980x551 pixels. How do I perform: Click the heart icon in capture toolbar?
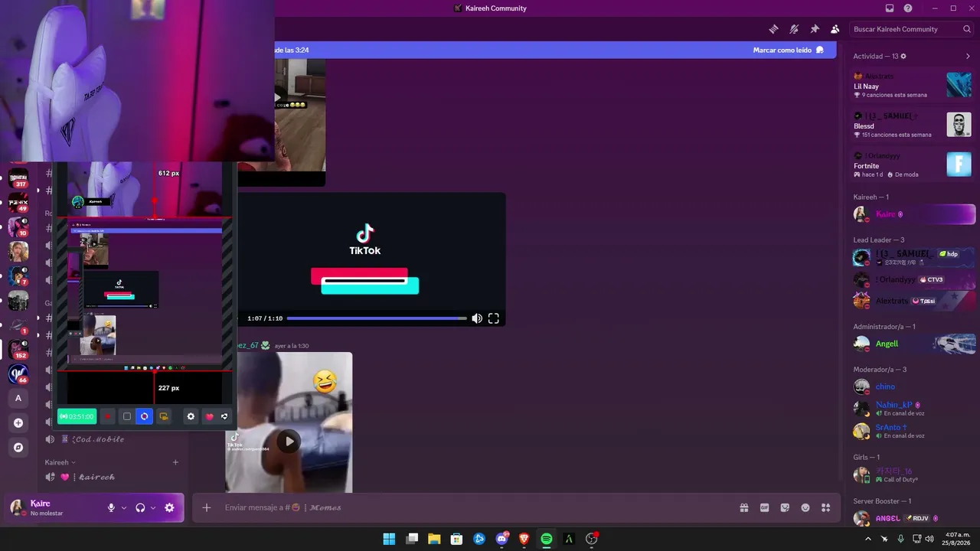coord(209,416)
